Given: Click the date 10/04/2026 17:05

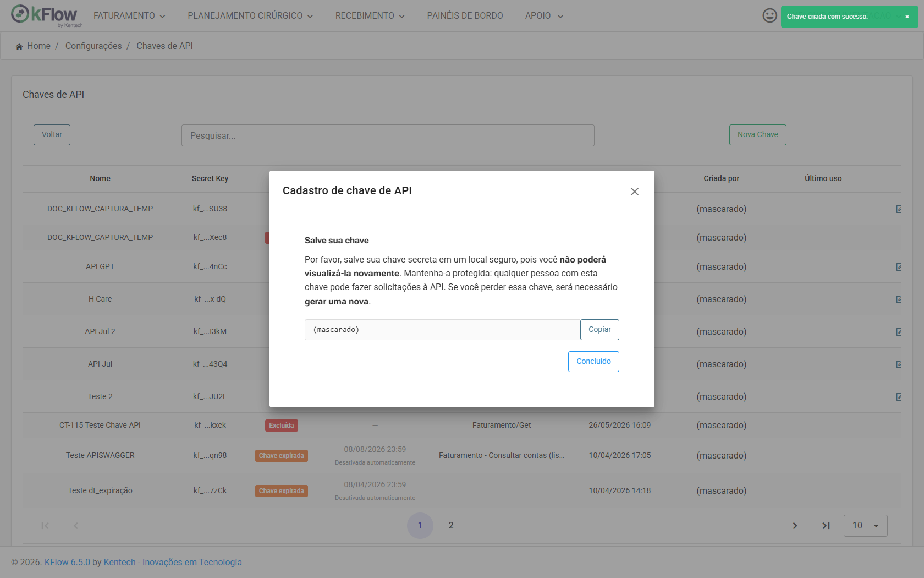Looking at the screenshot, I should 620,456.
